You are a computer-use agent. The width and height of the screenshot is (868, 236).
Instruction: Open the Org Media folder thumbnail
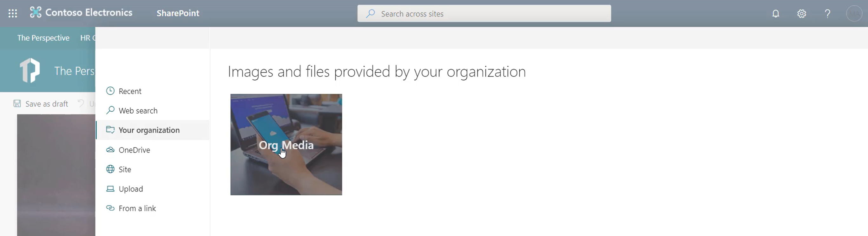[x=286, y=145]
